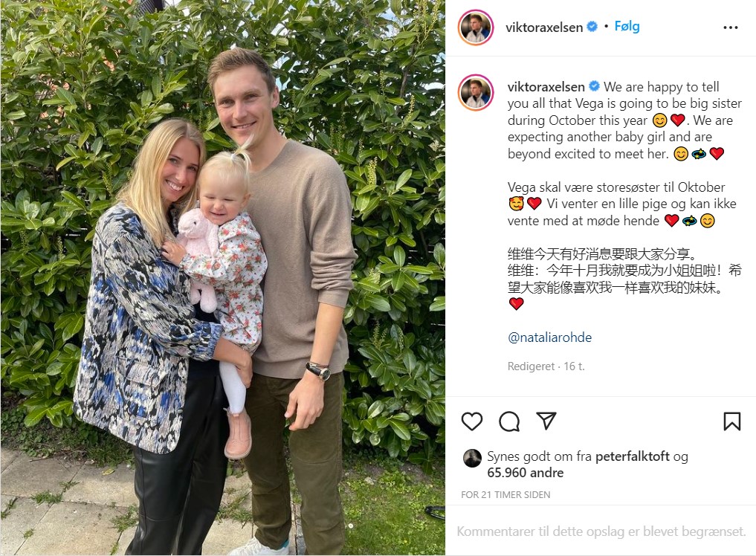Click the Følg follow button

[627, 26]
